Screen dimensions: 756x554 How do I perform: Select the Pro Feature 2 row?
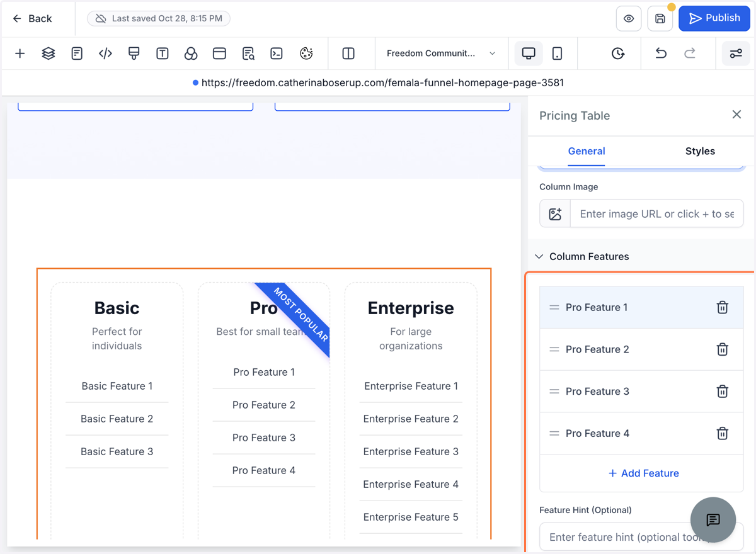click(x=641, y=349)
